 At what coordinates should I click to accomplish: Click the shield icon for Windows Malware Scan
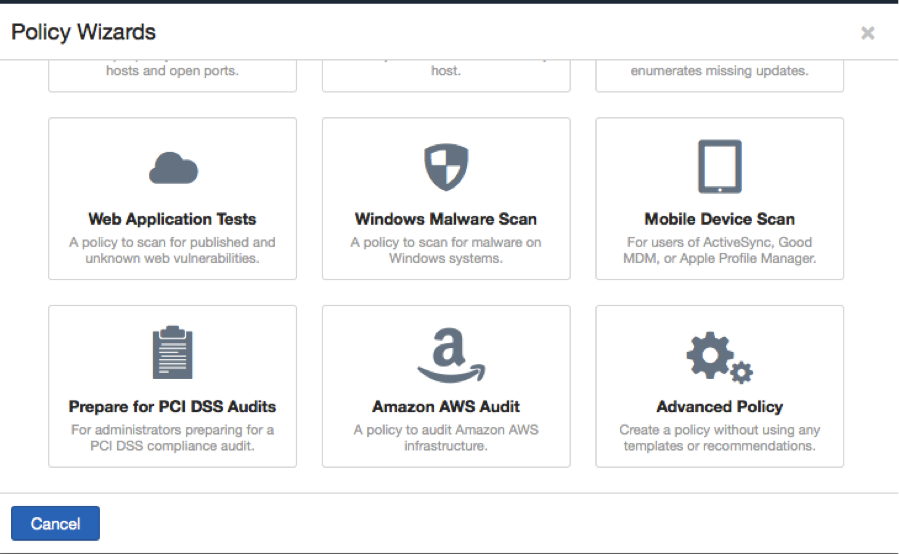tap(446, 167)
